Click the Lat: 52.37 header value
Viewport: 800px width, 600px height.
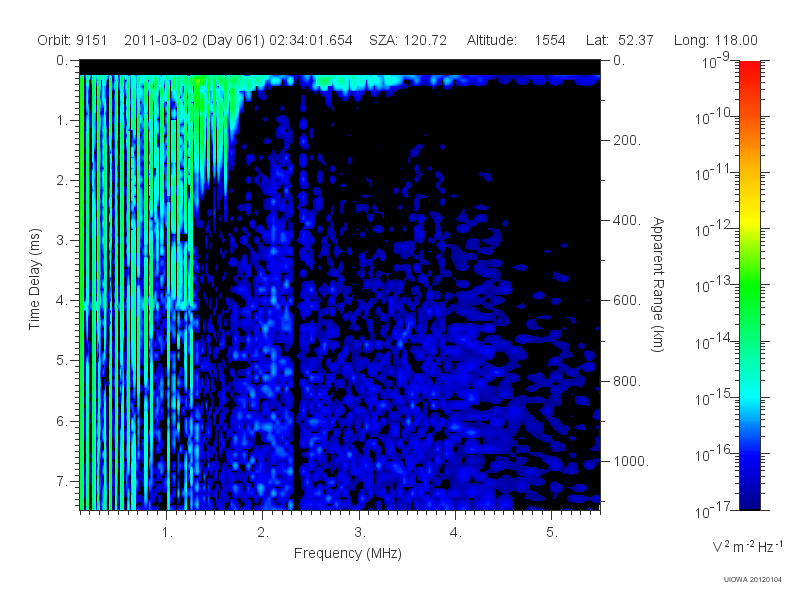(x=619, y=40)
